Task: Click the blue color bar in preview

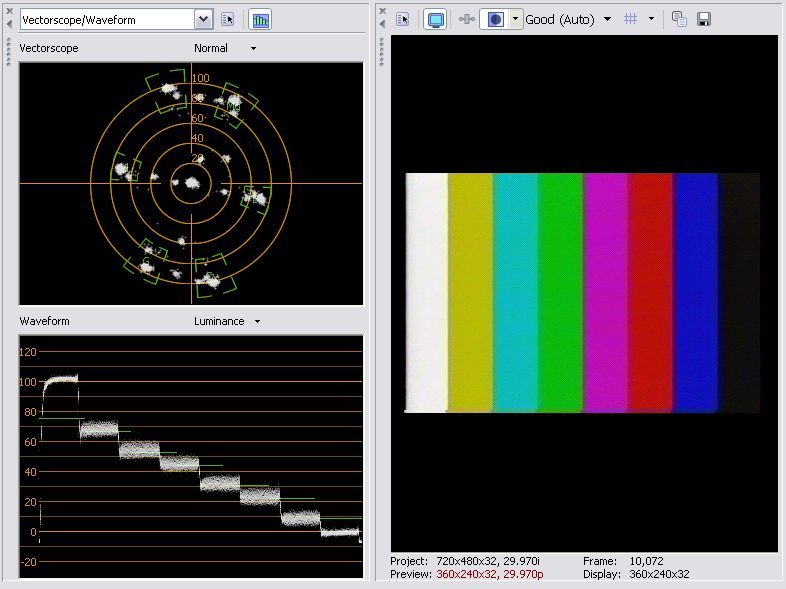Action: pos(695,290)
